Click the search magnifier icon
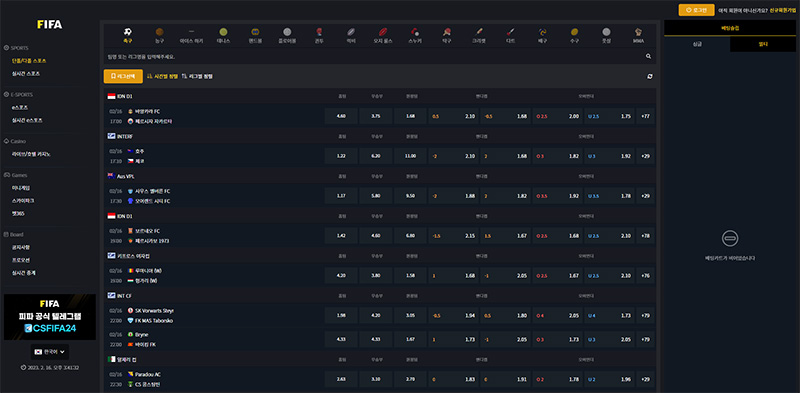Screen dimensions: 800x393 (648, 57)
